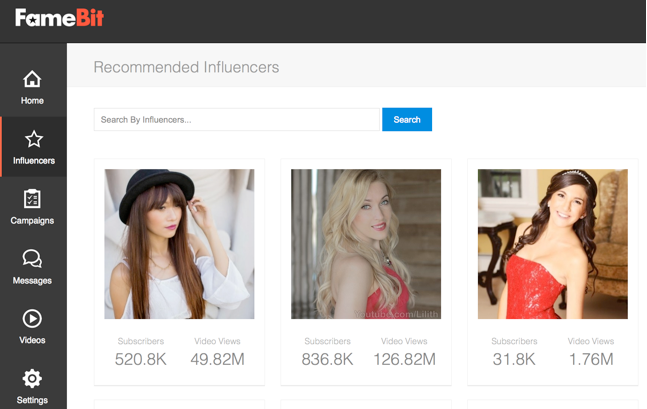Select the Influencers star icon
Image resolution: width=647 pixels, height=409 pixels.
pos(33,139)
